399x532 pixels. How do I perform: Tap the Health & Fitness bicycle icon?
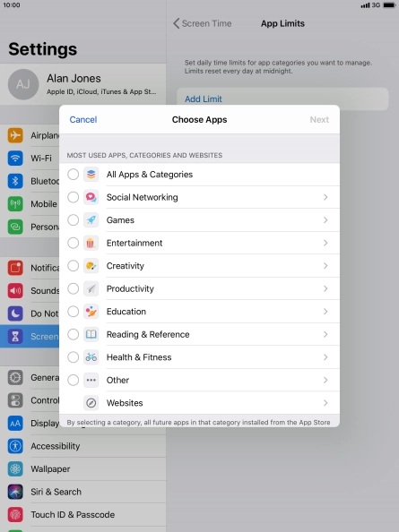point(91,357)
